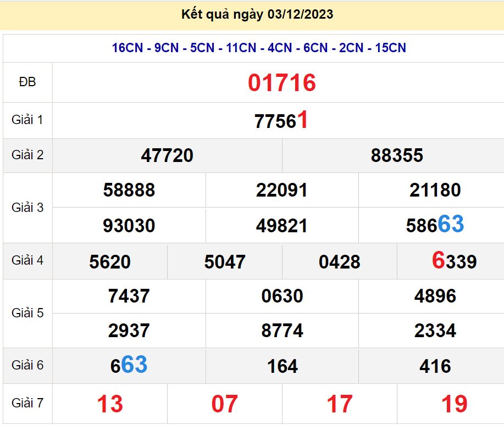504x425 pixels.
Task: Select Giải 6 number 416
Action: [435, 366]
